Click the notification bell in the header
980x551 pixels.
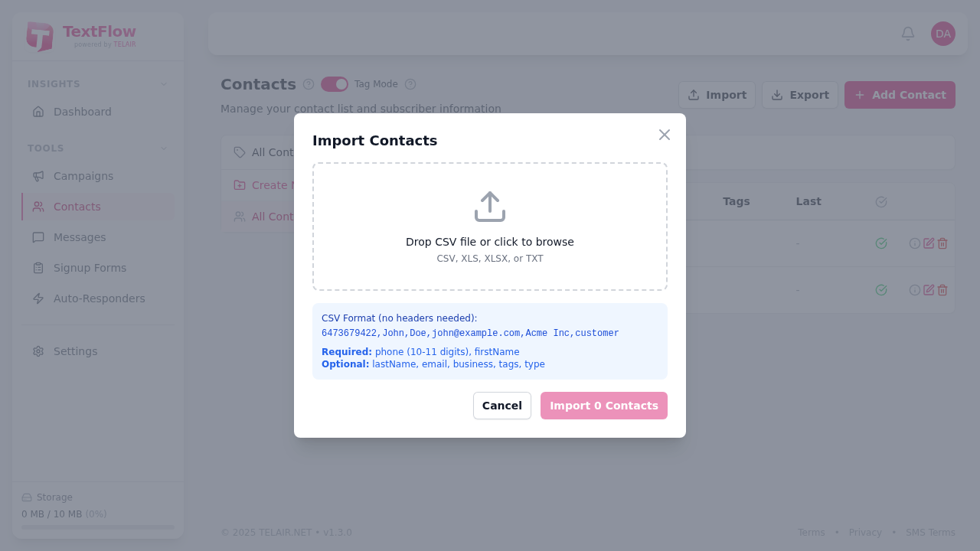click(x=908, y=34)
